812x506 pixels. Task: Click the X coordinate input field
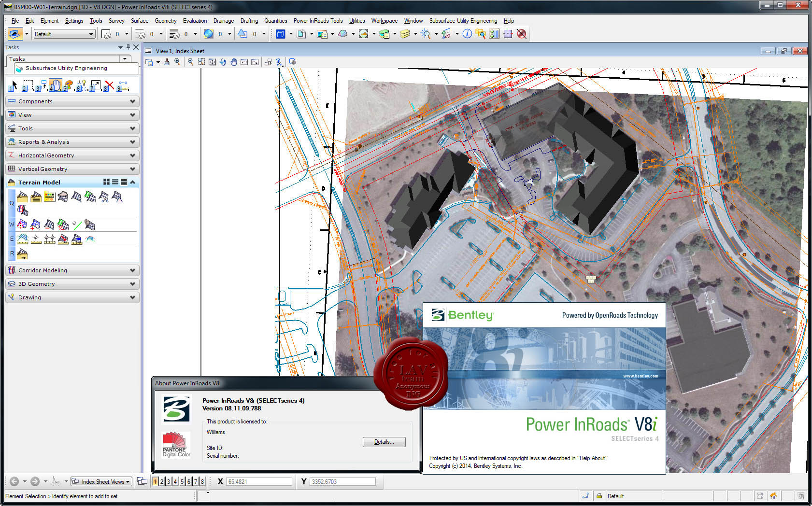click(259, 481)
